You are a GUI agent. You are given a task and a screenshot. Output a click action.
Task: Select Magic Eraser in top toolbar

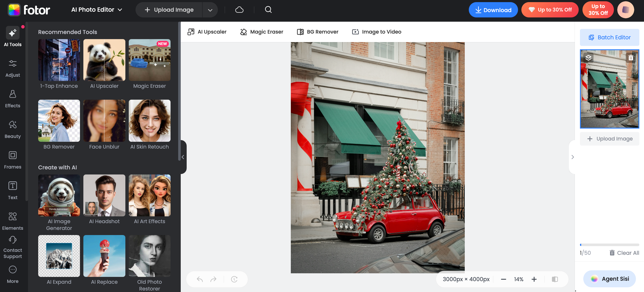(x=262, y=32)
